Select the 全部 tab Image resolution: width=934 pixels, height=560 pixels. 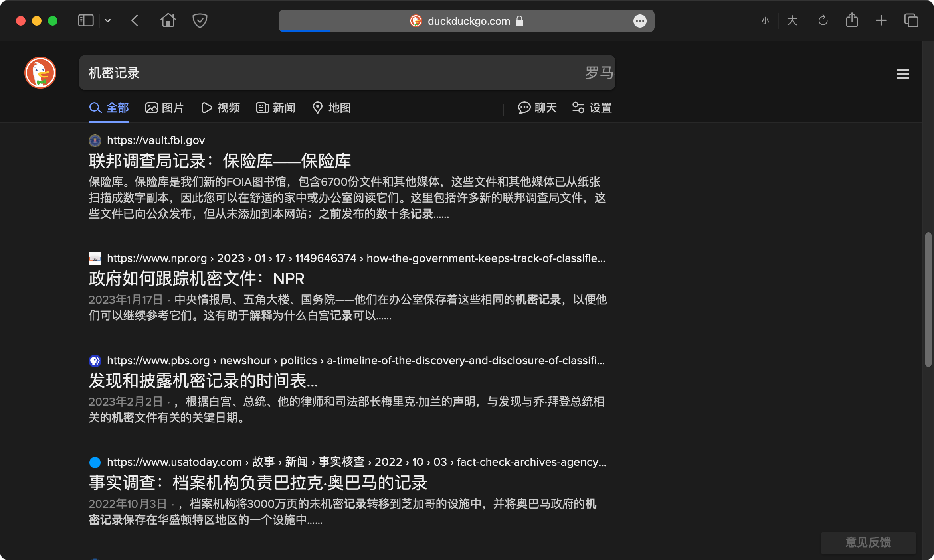[109, 108]
